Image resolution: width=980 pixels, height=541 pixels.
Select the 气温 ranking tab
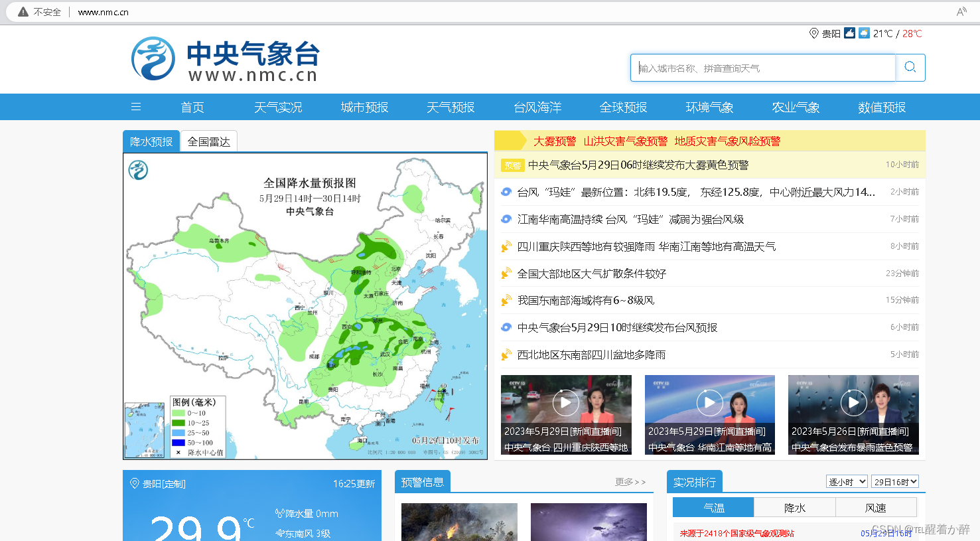click(713, 507)
